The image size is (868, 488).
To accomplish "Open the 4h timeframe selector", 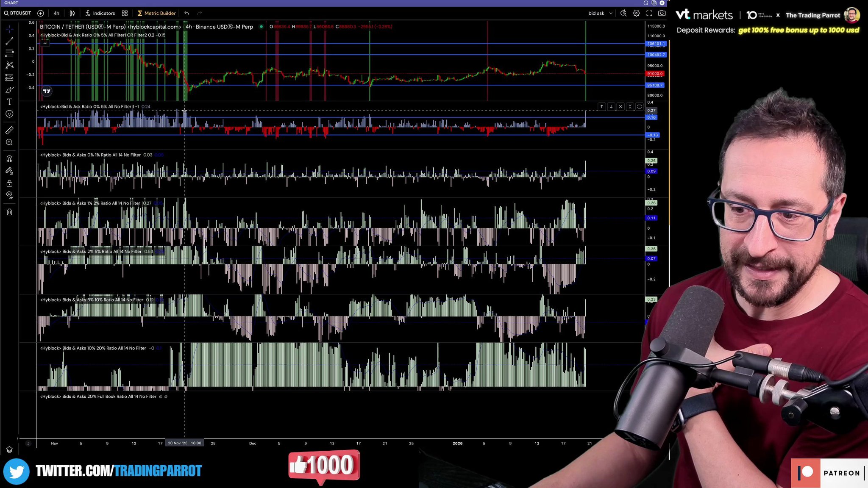I will click(x=56, y=13).
